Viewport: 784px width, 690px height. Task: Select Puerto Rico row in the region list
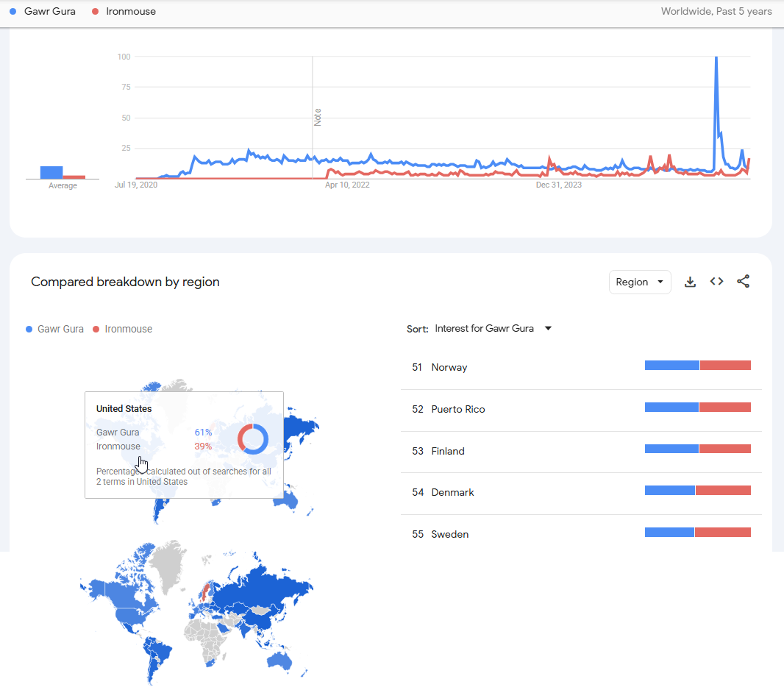point(581,410)
